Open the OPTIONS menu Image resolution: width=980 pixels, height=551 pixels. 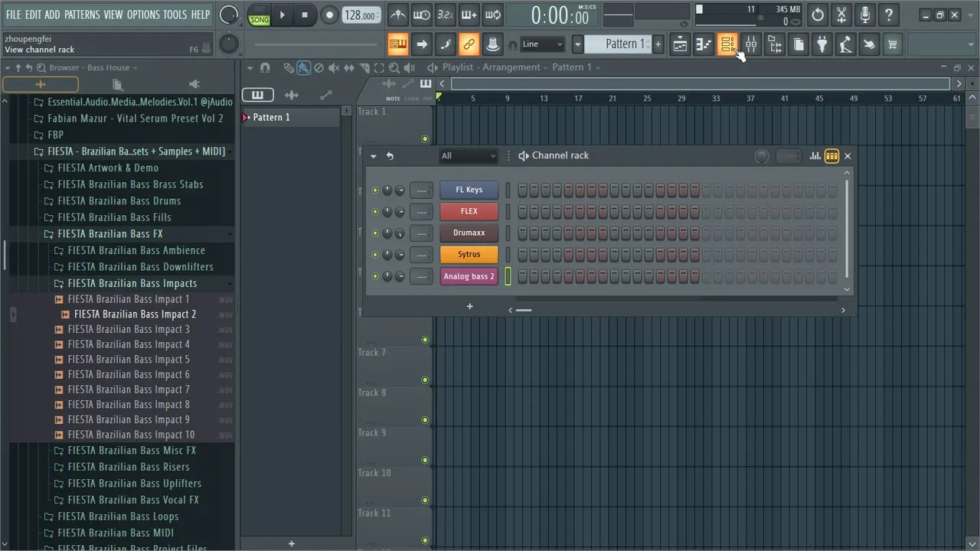pos(143,15)
